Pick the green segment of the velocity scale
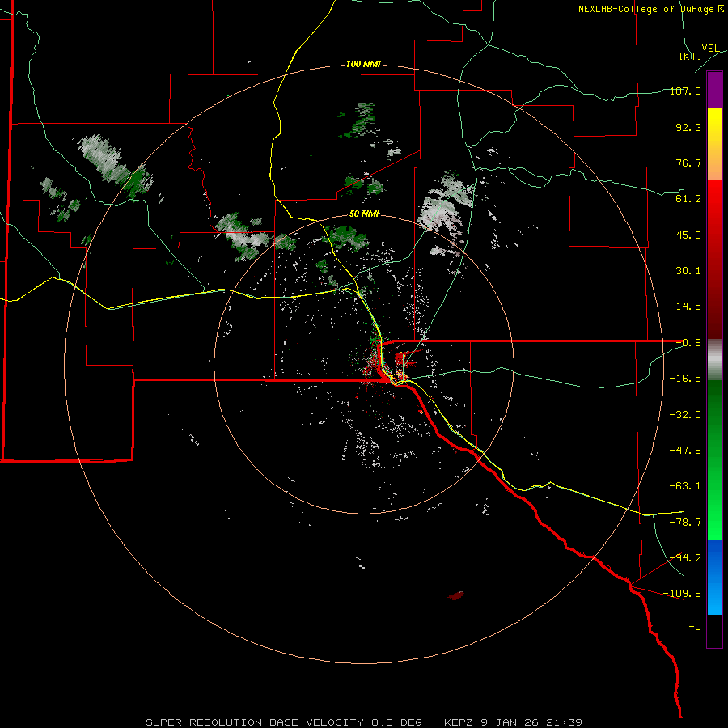Screen dimensions: 728x728 pyautogui.click(x=714, y=459)
